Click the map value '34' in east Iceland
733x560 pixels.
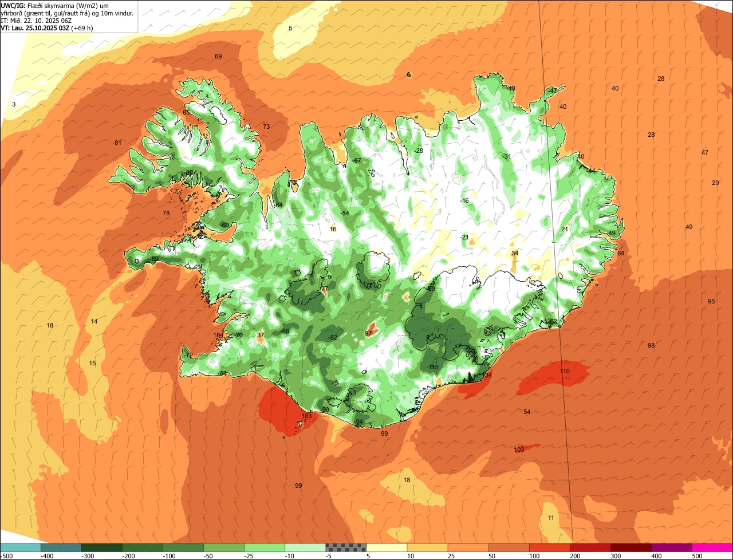515,253
